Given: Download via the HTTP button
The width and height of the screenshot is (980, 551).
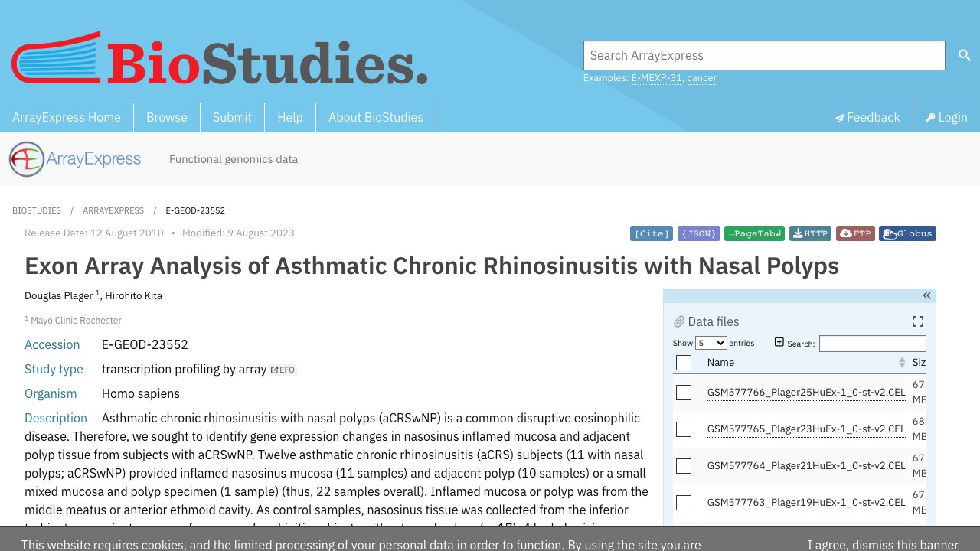Looking at the screenshot, I should click(810, 233).
